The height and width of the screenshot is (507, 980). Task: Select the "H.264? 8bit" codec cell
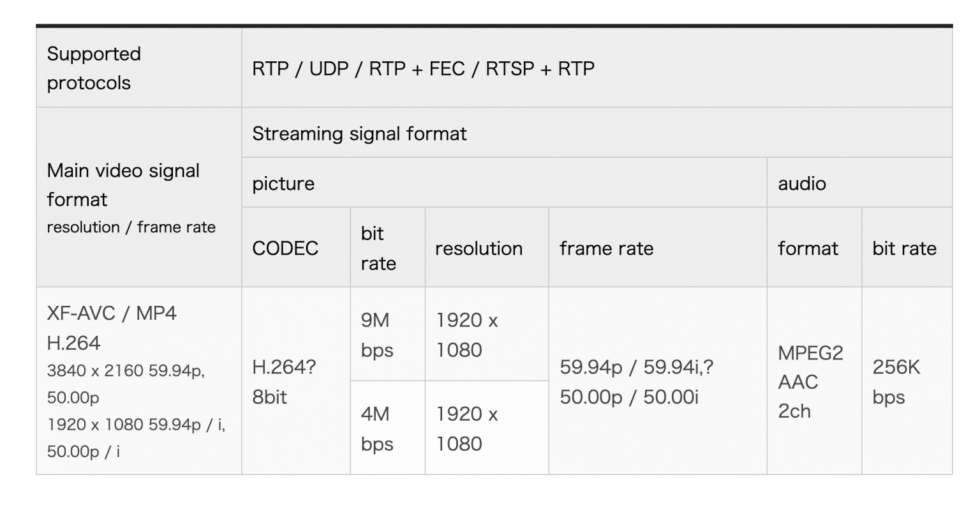click(x=284, y=382)
